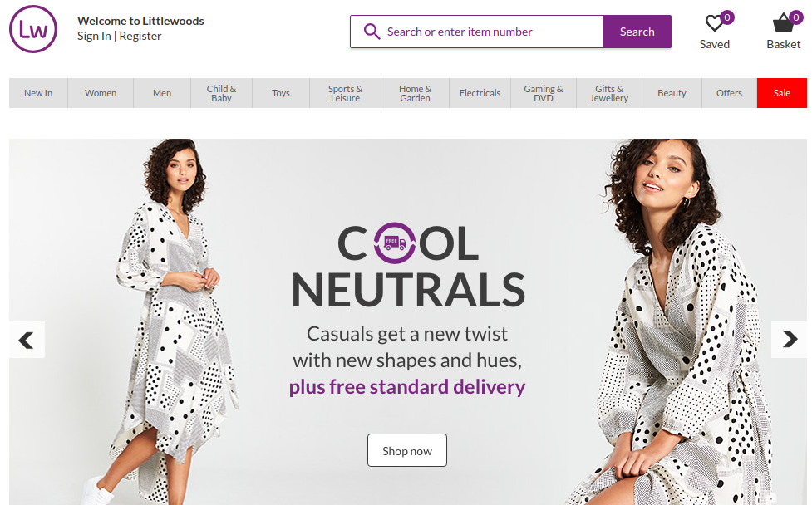Advance carousel with right arrow
This screenshot has width=812, height=505.
click(790, 340)
